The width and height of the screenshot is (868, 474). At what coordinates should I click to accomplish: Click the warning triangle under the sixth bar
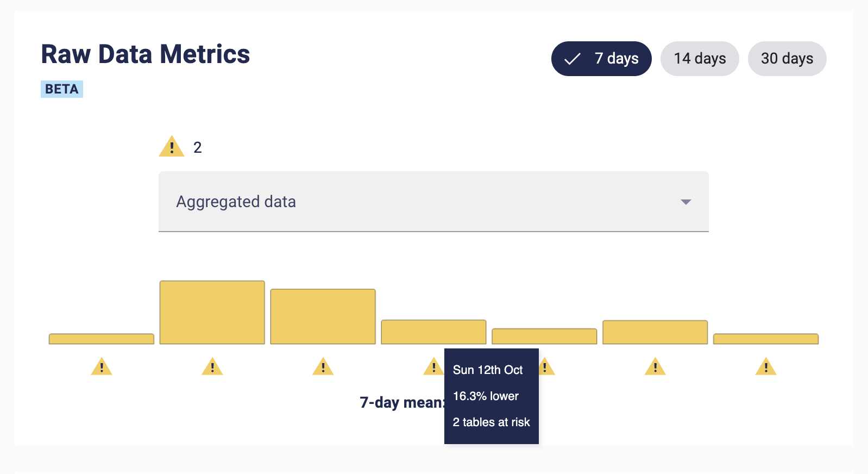(x=655, y=366)
